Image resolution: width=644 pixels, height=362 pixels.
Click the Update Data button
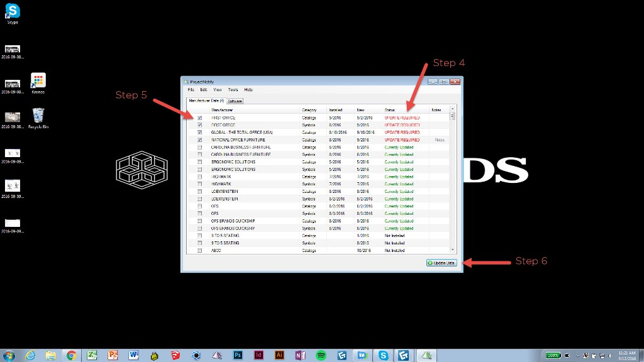pyautogui.click(x=441, y=263)
